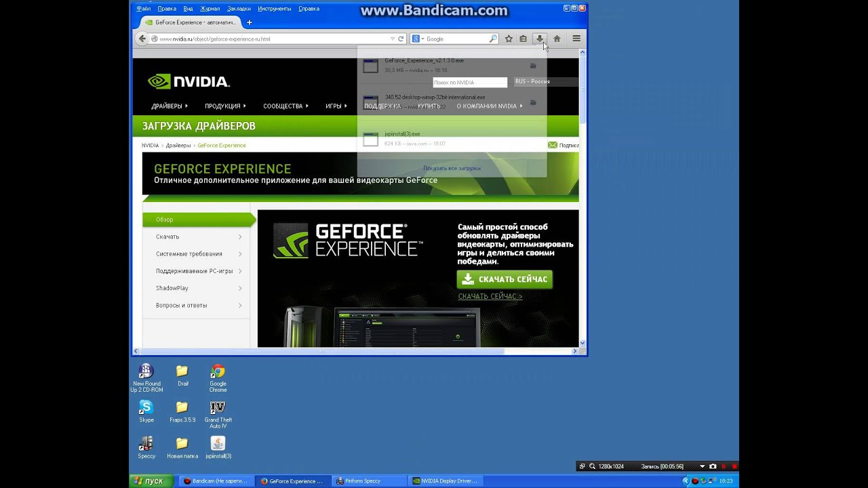Click the red Bandicam tray icon
The image size is (868, 488).
(695, 481)
